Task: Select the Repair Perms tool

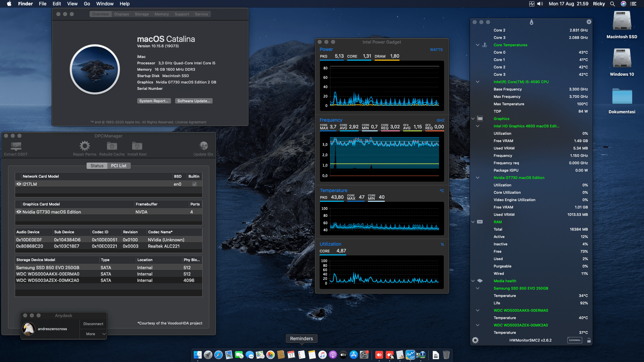Action: pos(85,146)
